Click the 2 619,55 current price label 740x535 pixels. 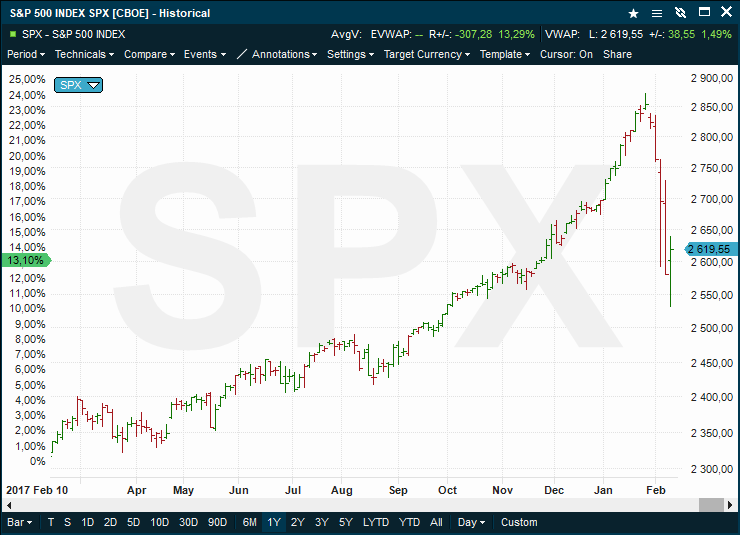pyautogui.click(x=710, y=249)
